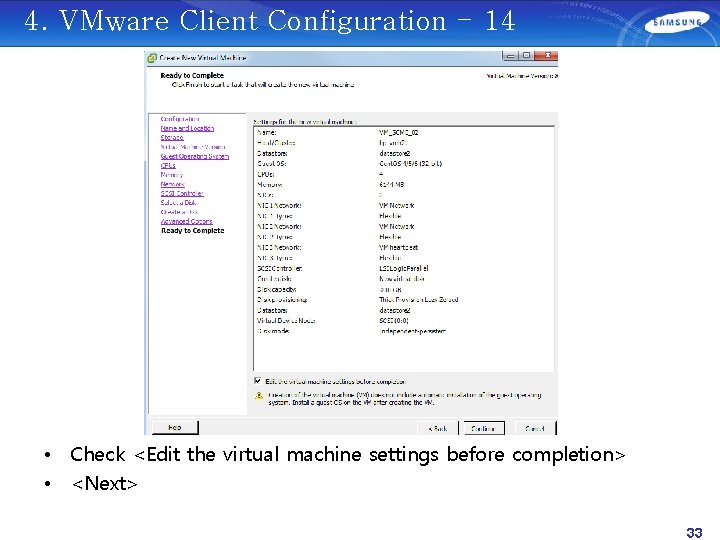
Task: Go to the Network step
Action: pyautogui.click(x=173, y=184)
